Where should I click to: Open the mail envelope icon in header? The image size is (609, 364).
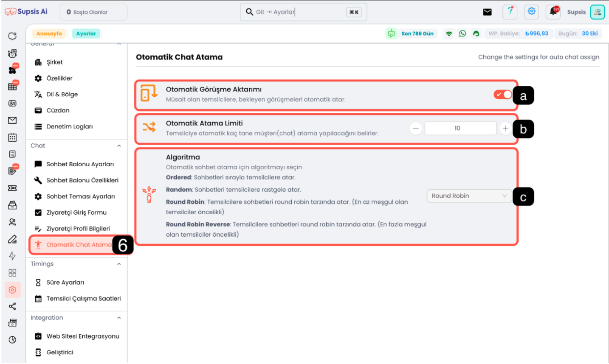coord(488,12)
